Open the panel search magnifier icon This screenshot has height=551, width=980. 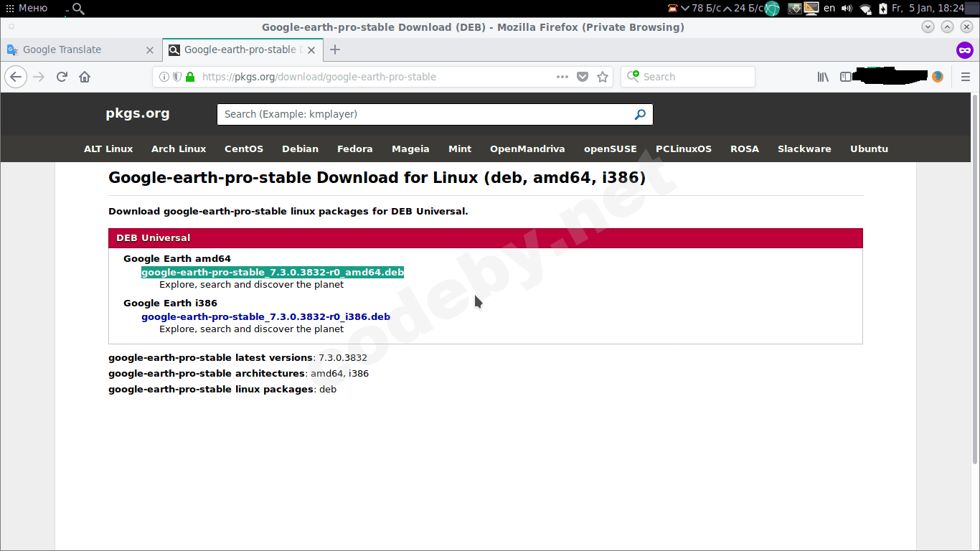point(78,9)
